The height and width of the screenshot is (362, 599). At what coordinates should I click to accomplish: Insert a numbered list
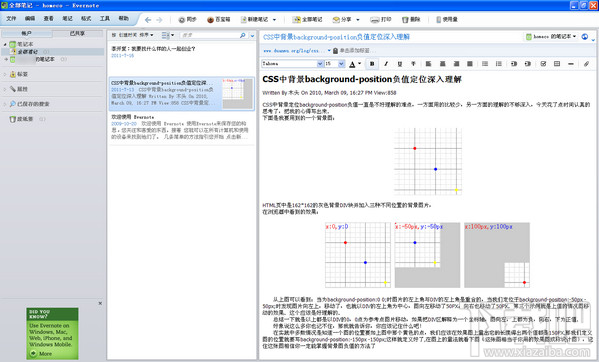click(x=499, y=64)
